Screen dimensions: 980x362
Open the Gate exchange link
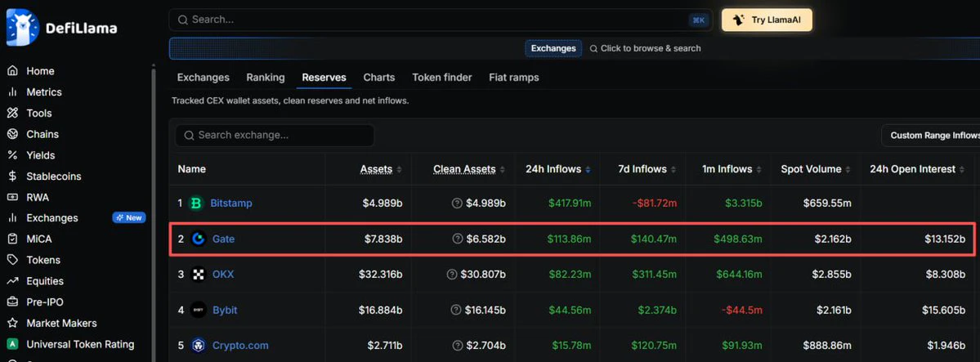(224, 239)
